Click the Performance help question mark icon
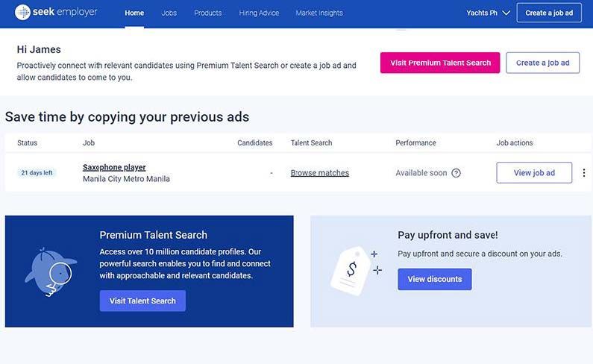The width and height of the screenshot is (593, 364). tap(456, 173)
